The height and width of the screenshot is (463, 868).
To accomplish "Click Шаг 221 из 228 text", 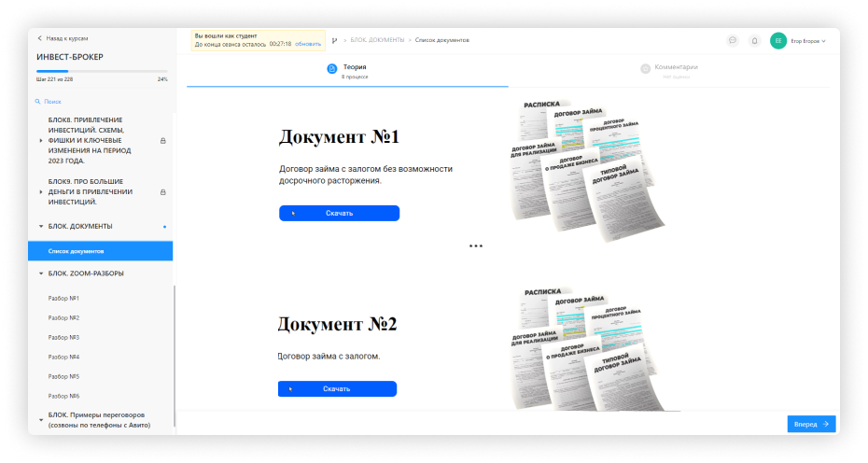I will pyautogui.click(x=54, y=79).
